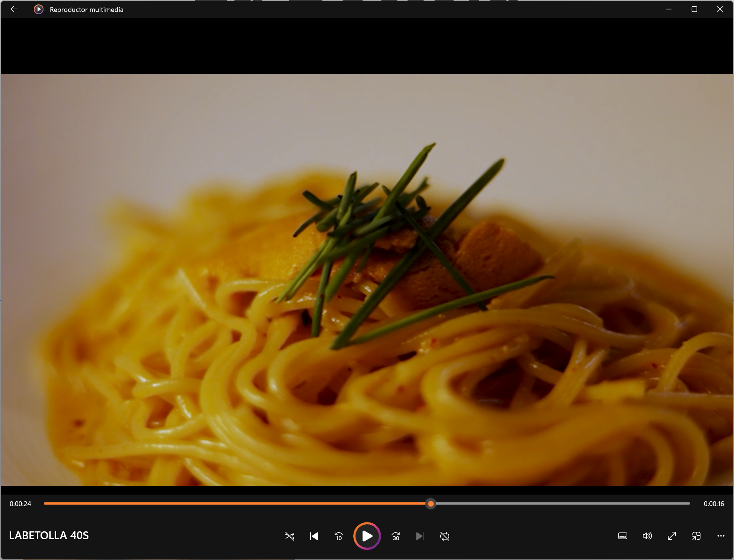Go back with the arrow button
This screenshot has height=560, width=734.
pos(14,9)
